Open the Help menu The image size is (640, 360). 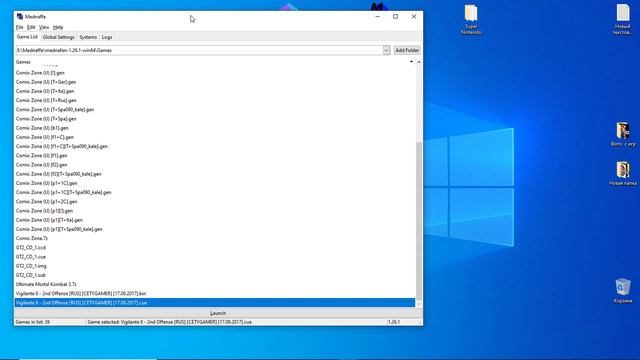pos(58,27)
